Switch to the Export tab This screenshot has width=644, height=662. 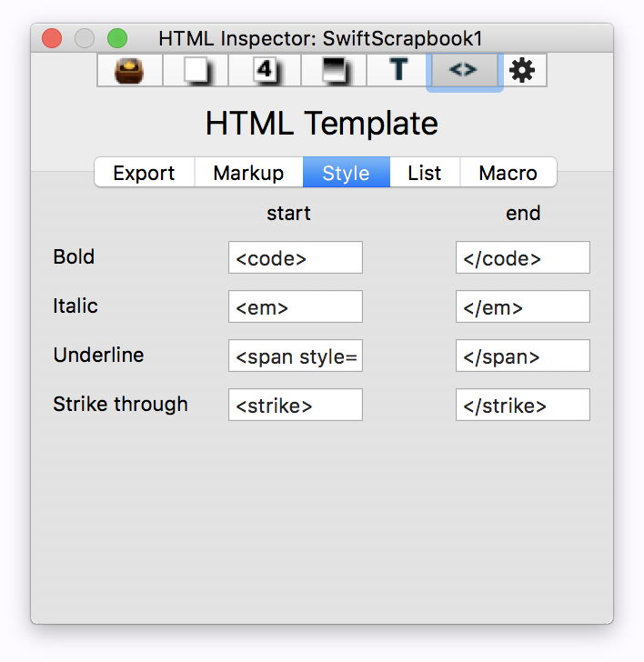click(x=144, y=173)
